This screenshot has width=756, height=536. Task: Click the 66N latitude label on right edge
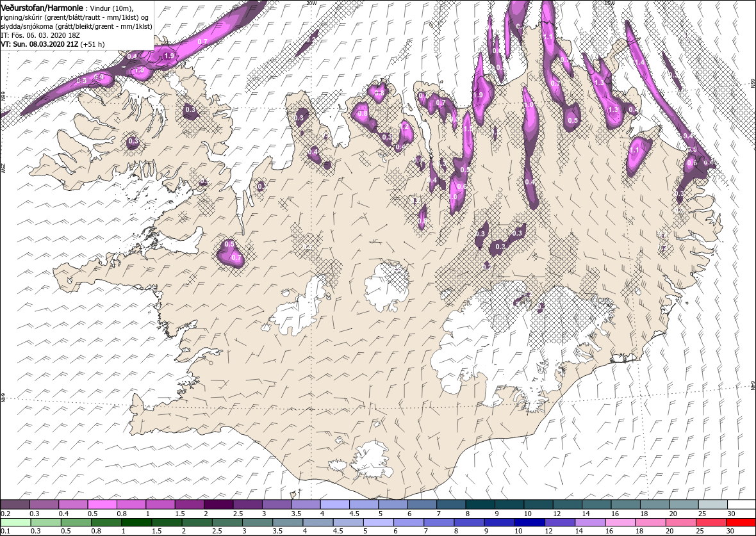point(752,83)
